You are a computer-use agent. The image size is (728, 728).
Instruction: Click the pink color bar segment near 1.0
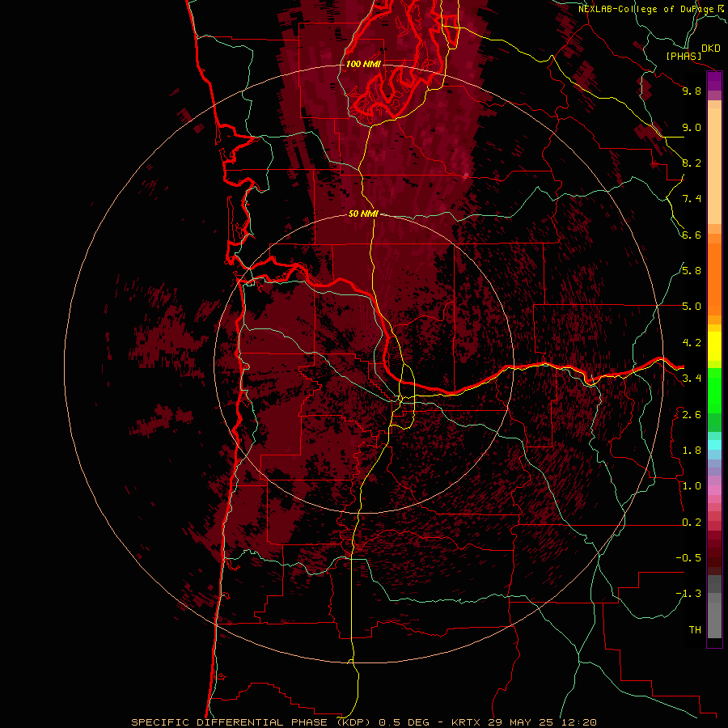pos(714,490)
